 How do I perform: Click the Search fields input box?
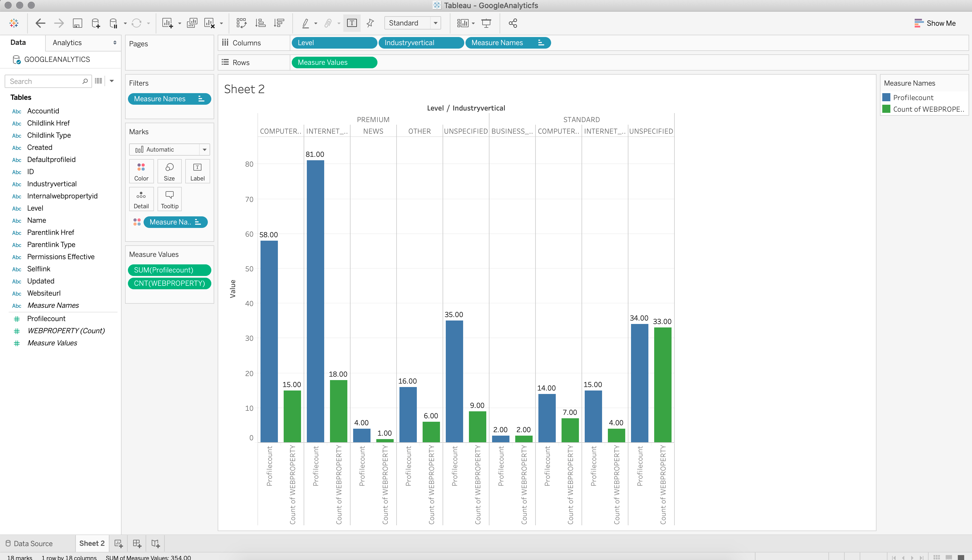(44, 81)
